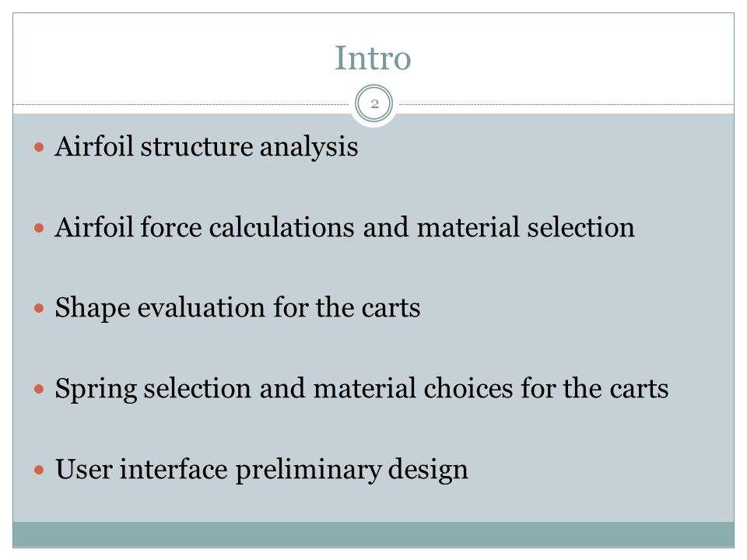Click the dashed divider line left of the number
This screenshot has width=747, height=560.
tap(181, 104)
